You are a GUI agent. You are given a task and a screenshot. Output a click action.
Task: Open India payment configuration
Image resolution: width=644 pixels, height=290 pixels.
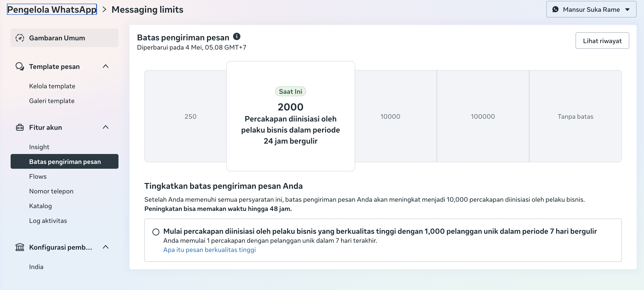36,267
